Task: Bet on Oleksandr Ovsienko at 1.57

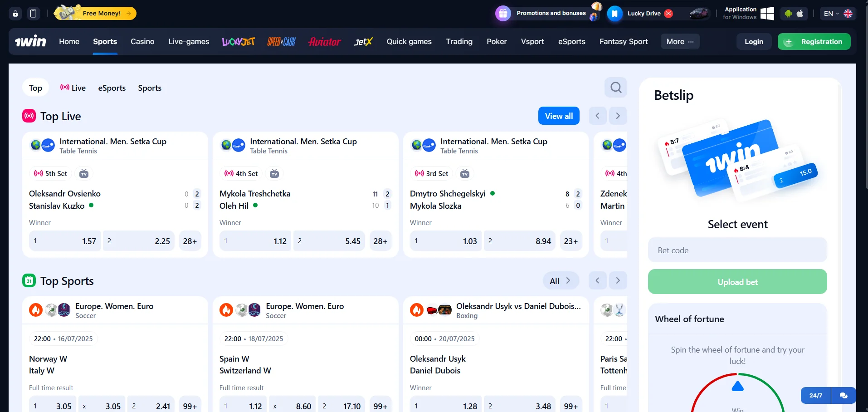Action: [65, 241]
